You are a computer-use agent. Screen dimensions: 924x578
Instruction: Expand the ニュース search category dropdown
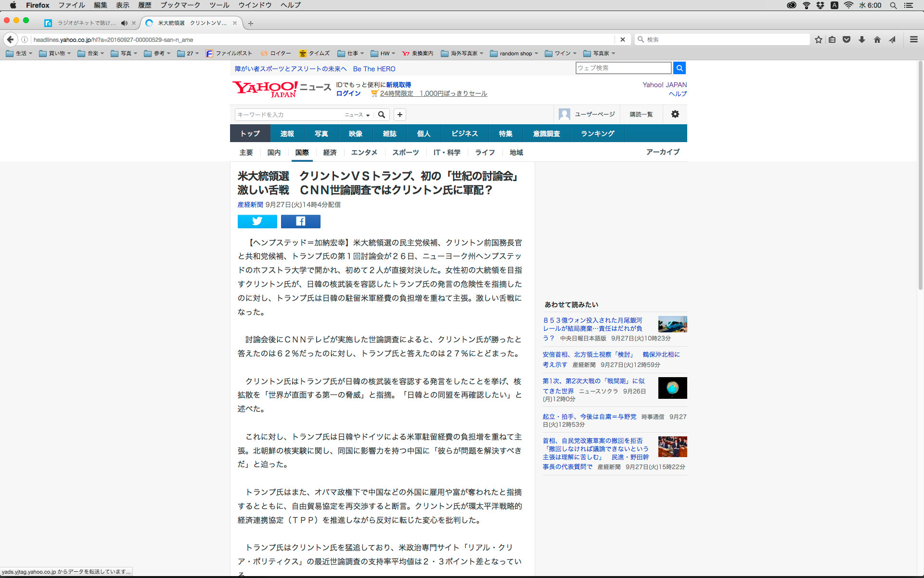[x=357, y=115]
